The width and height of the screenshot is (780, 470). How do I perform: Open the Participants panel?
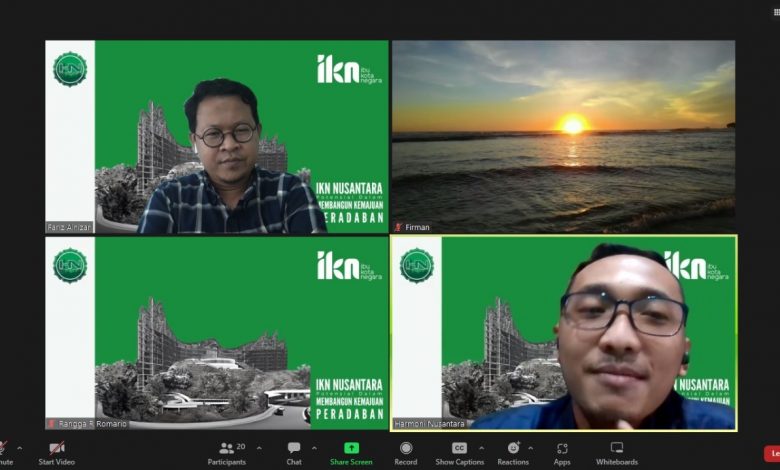coord(227,453)
